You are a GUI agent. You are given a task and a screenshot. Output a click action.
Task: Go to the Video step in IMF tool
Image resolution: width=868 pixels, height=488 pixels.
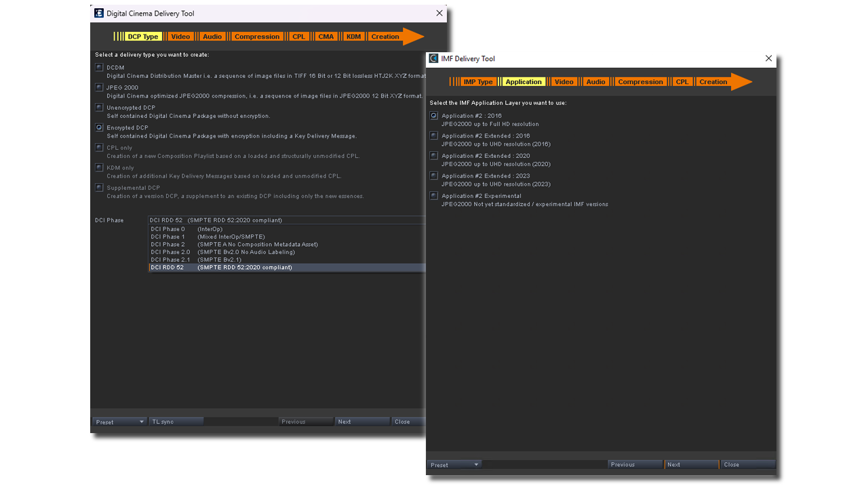(564, 82)
